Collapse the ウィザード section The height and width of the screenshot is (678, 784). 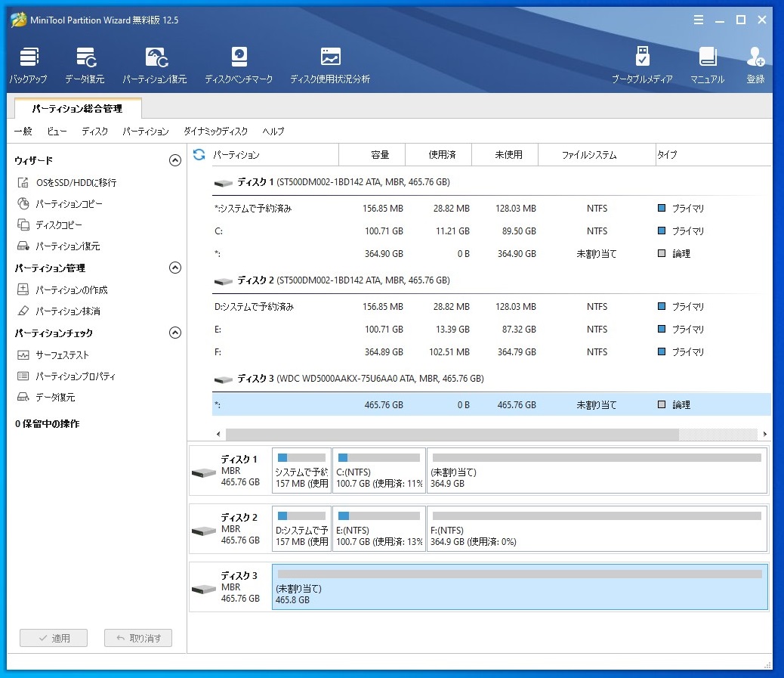click(x=175, y=160)
